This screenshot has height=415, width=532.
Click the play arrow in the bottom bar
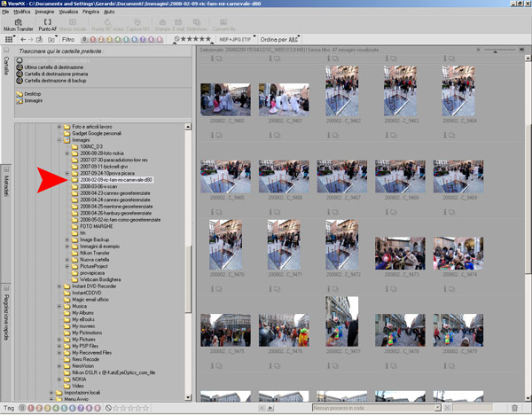click(270, 408)
